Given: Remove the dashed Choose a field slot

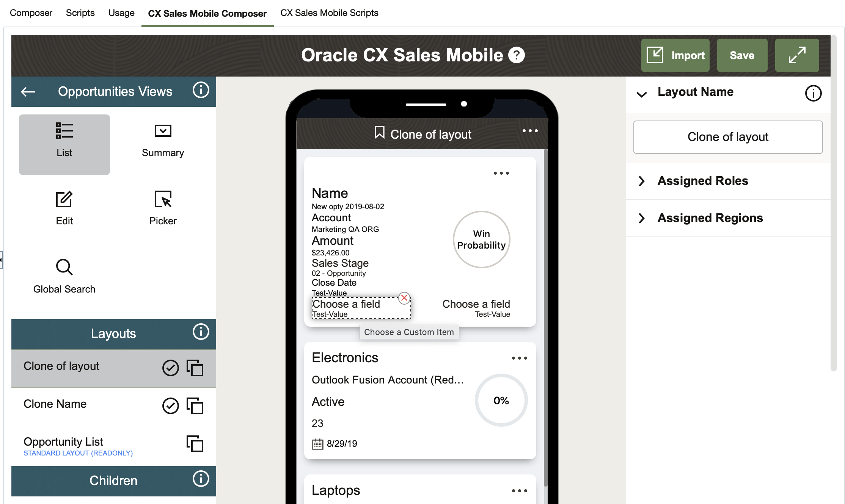Looking at the screenshot, I should [x=404, y=298].
